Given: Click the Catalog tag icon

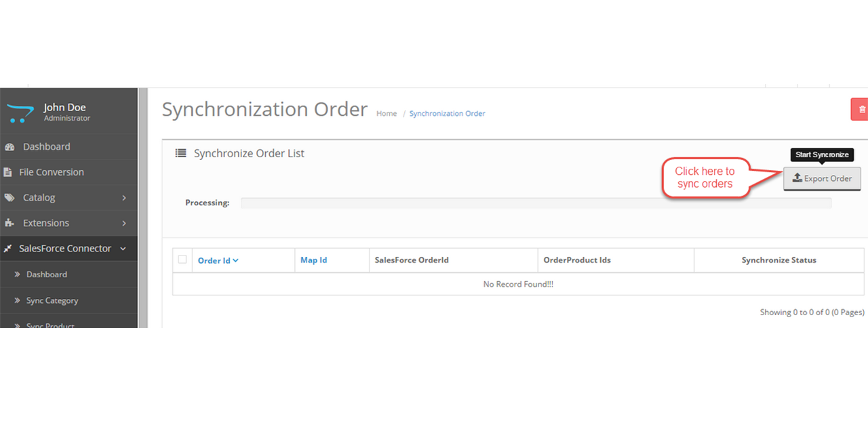Looking at the screenshot, I should tap(9, 198).
